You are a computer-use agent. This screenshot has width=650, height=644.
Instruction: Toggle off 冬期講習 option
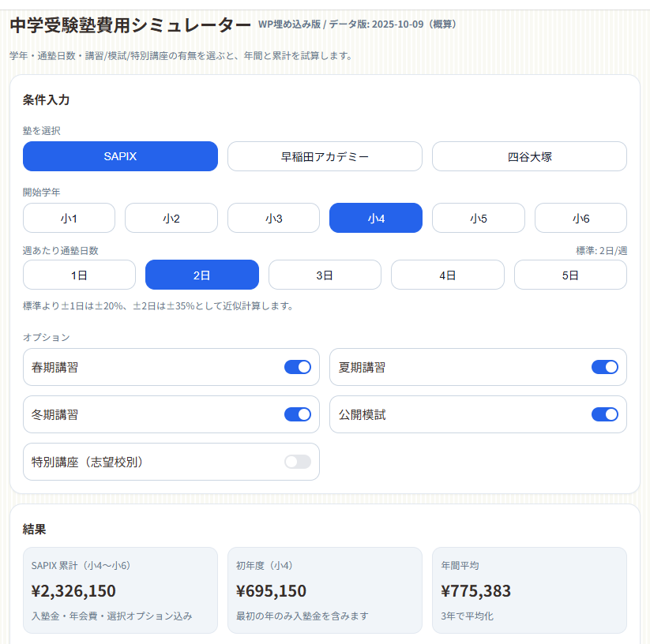(298, 414)
